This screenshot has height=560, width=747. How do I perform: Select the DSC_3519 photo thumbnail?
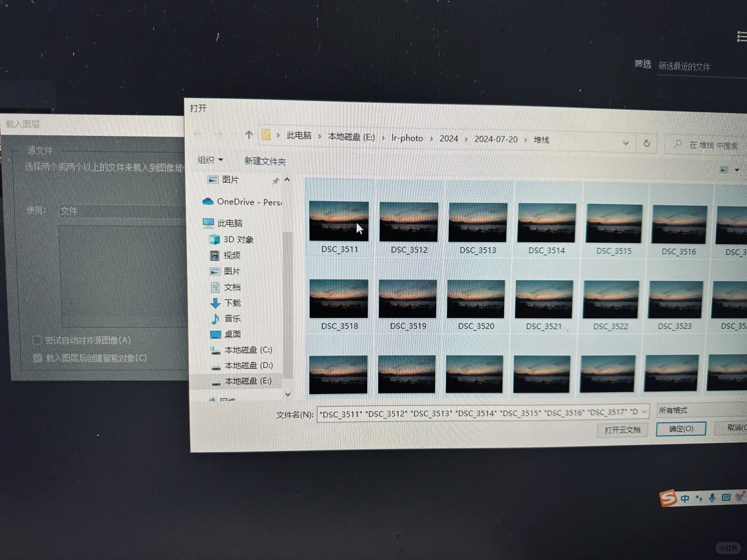pyautogui.click(x=408, y=299)
